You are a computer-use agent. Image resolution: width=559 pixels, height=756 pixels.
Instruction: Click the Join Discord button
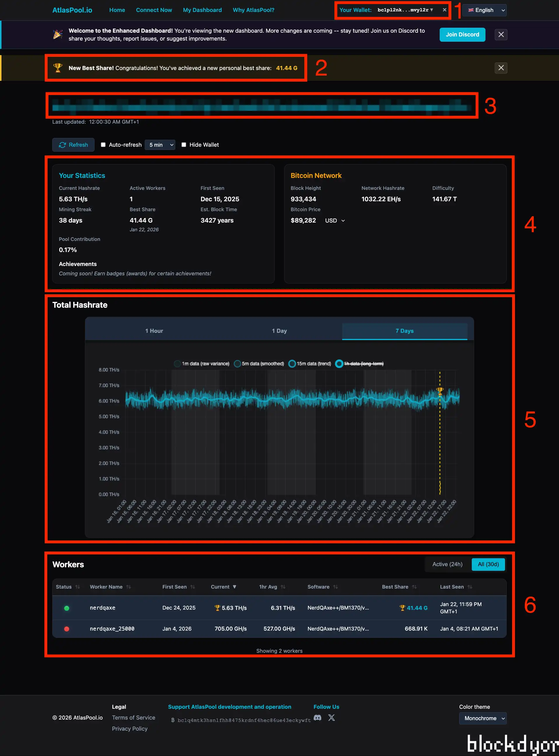462,34
